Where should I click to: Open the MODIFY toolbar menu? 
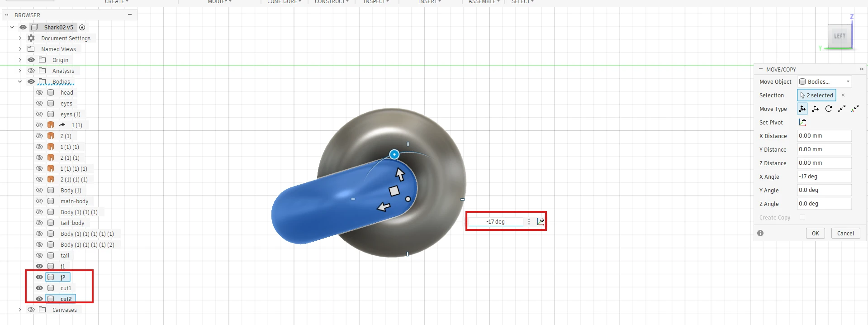tap(219, 2)
